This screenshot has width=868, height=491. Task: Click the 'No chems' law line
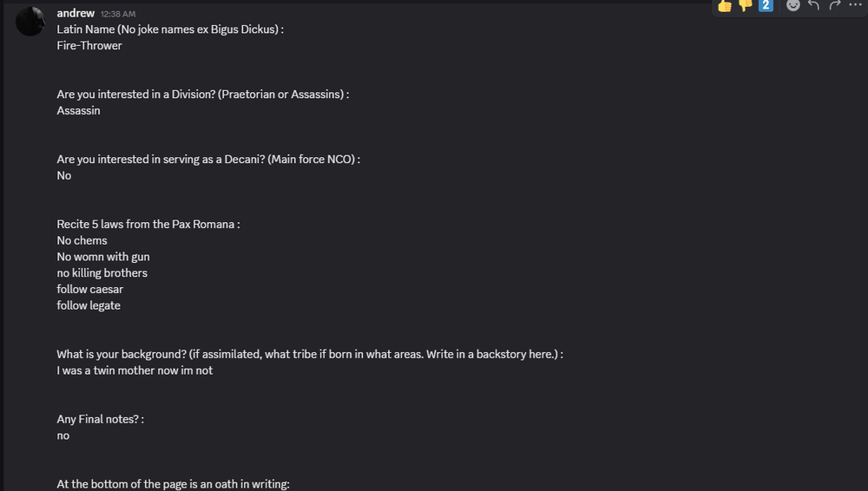(x=82, y=240)
